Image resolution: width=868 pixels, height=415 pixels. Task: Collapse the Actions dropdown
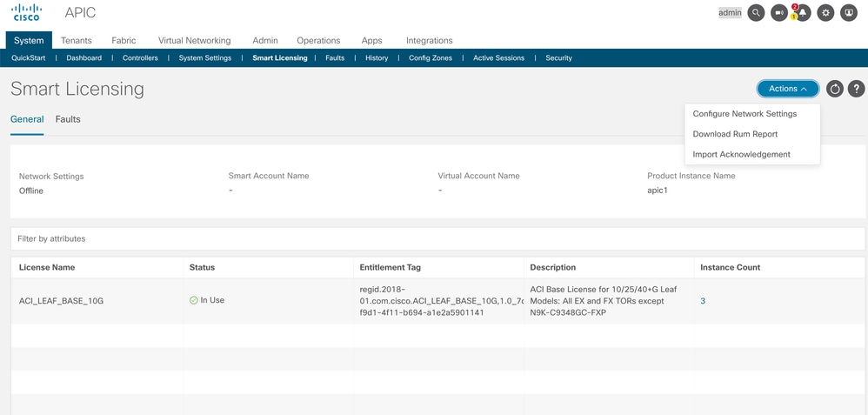788,89
